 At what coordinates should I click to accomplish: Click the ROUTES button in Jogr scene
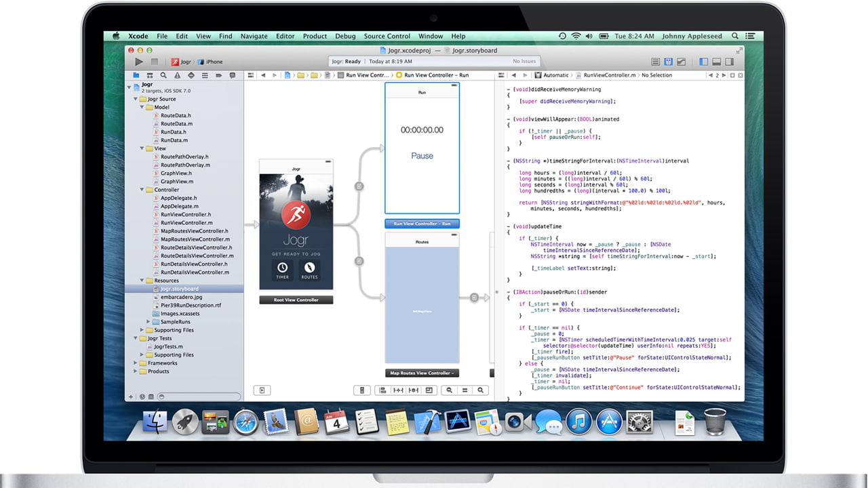309,270
